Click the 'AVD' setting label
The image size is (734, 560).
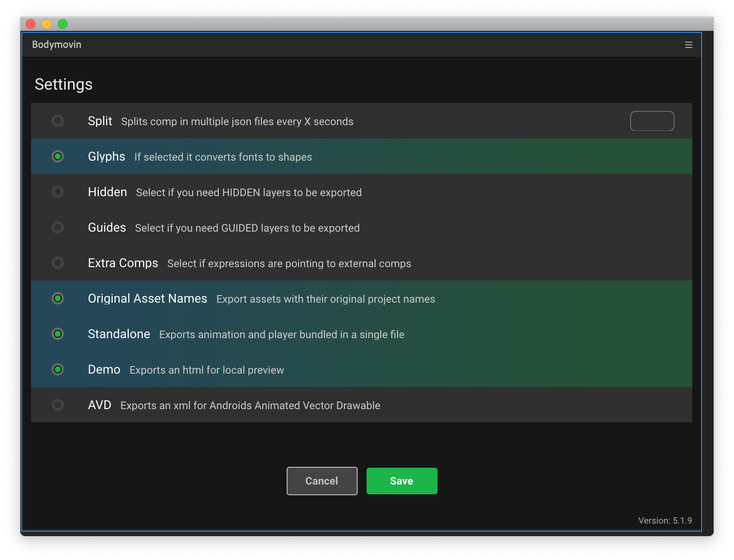click(99, 405)
